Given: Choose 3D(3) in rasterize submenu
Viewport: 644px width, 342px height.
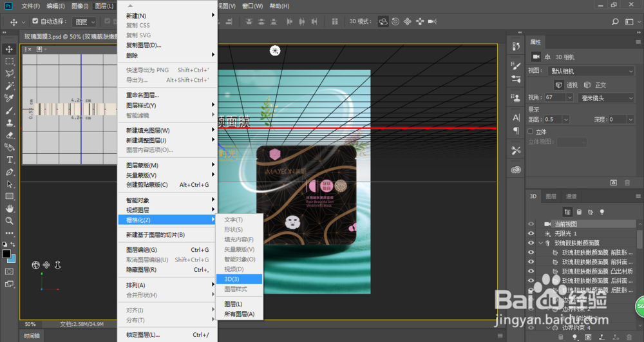Looking at the screenshot, I should 239,279.
